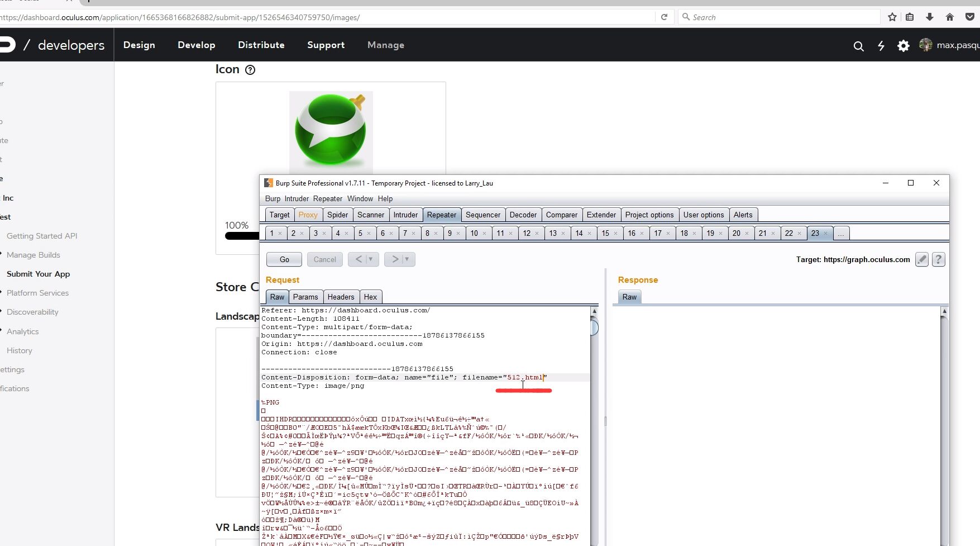Open the Project options tab

coord(649,215)
